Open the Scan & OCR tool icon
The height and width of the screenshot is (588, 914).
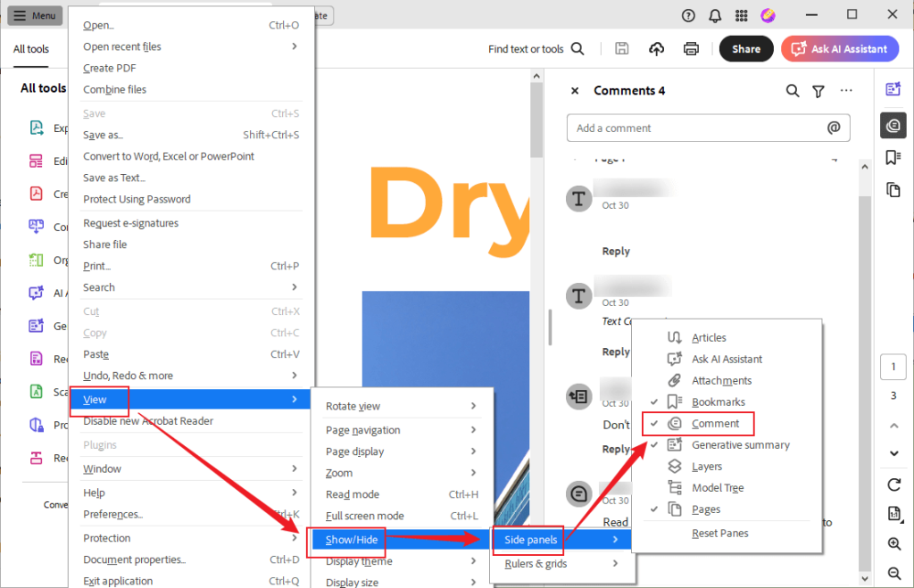click(x=37, y=391)
